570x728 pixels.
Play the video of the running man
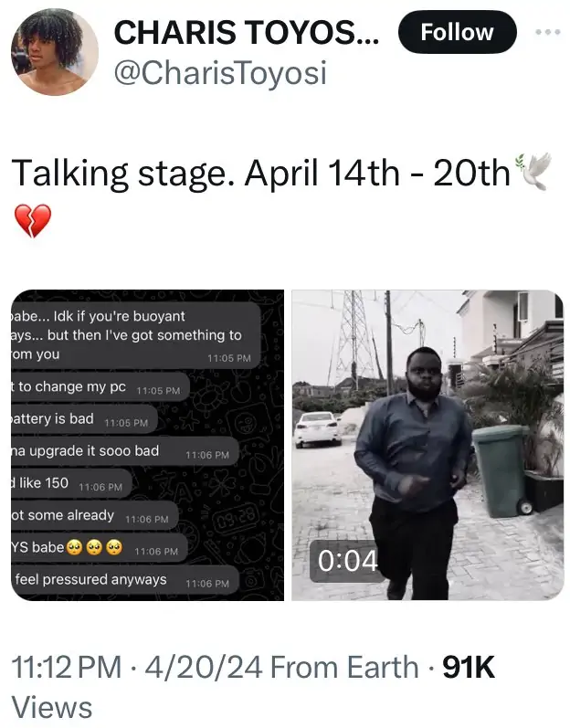coord(427,445)
